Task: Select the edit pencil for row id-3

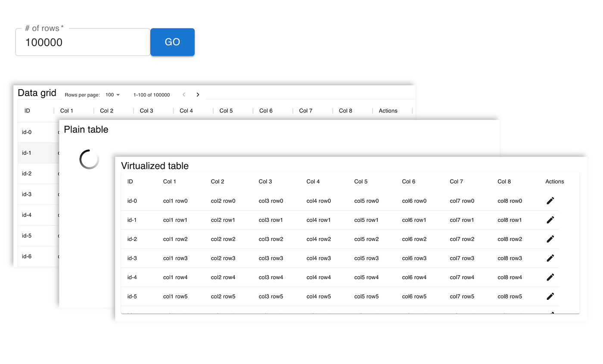Action: (x=550, y=258)
